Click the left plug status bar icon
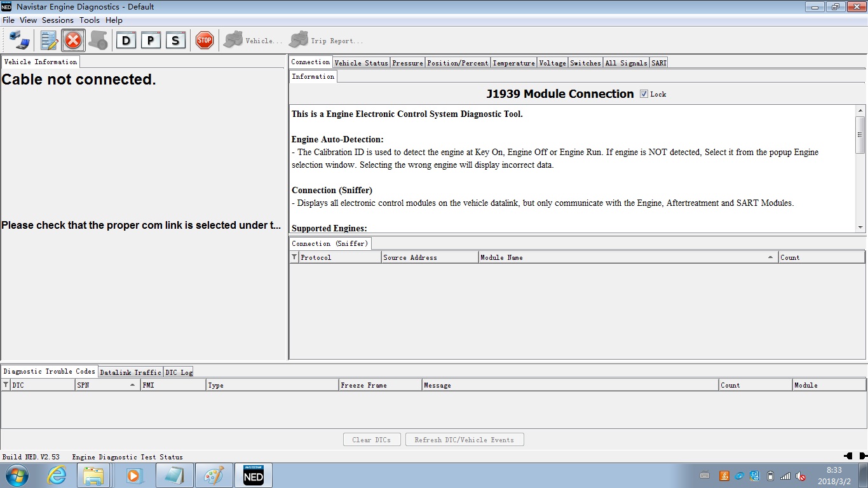The image size is (868, 488). 848,456
